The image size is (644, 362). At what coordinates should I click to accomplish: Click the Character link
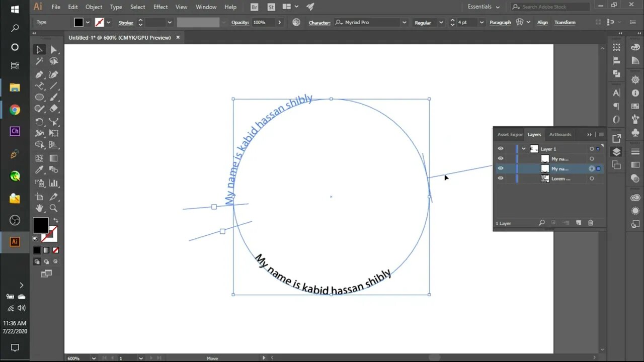click(319, 23)
